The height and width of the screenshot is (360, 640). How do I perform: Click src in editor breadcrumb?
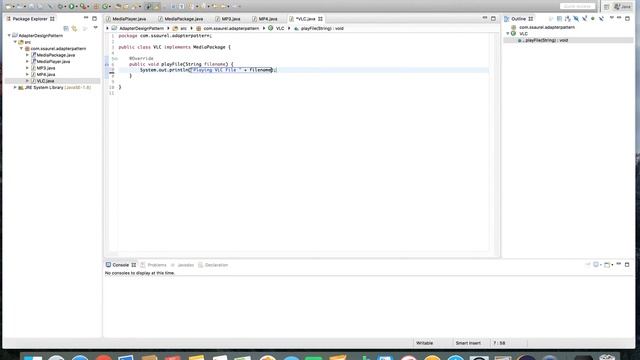[x=184, y=29]
